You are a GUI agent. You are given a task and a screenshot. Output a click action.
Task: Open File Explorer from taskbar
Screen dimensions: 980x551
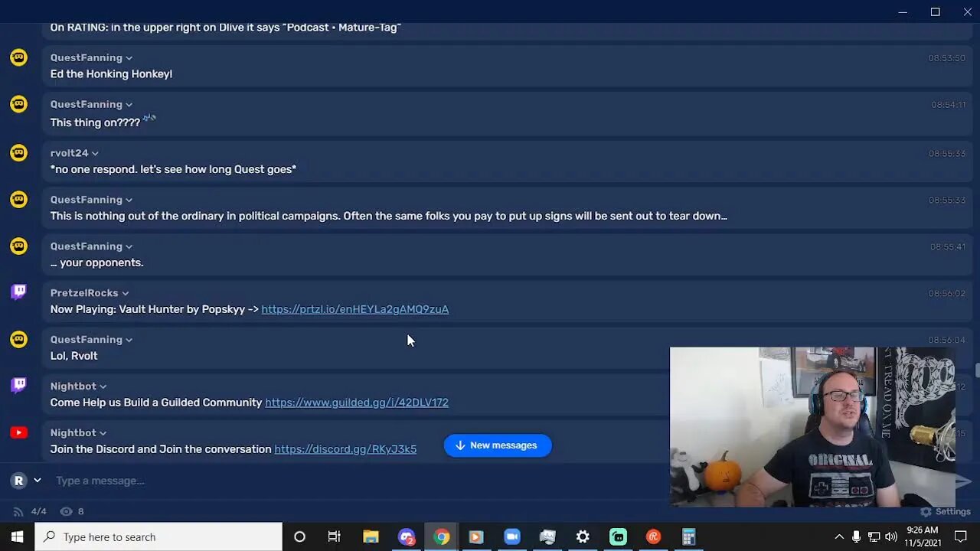click(x=371, y=536)
